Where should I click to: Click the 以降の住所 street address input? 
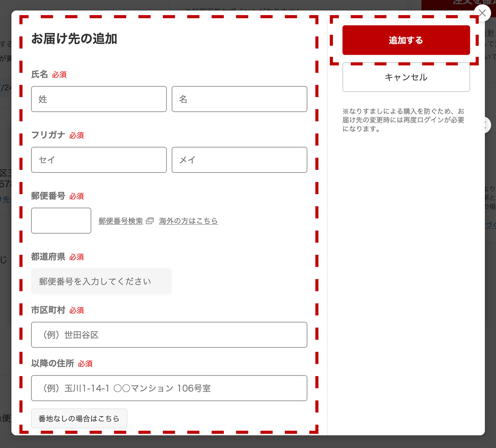click(x=169, y=388)
